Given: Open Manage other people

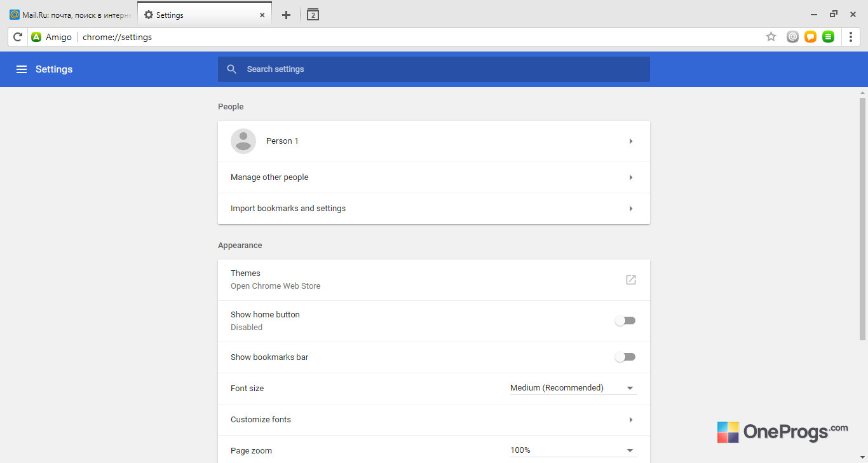Looking at the screenshot, I should click(434, 177).
